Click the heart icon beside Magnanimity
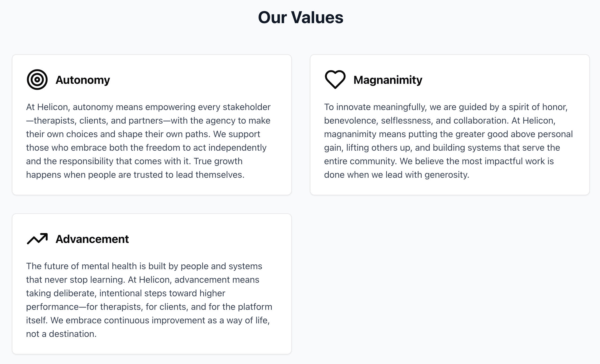The image size is (600, 364). pos(335,80)
